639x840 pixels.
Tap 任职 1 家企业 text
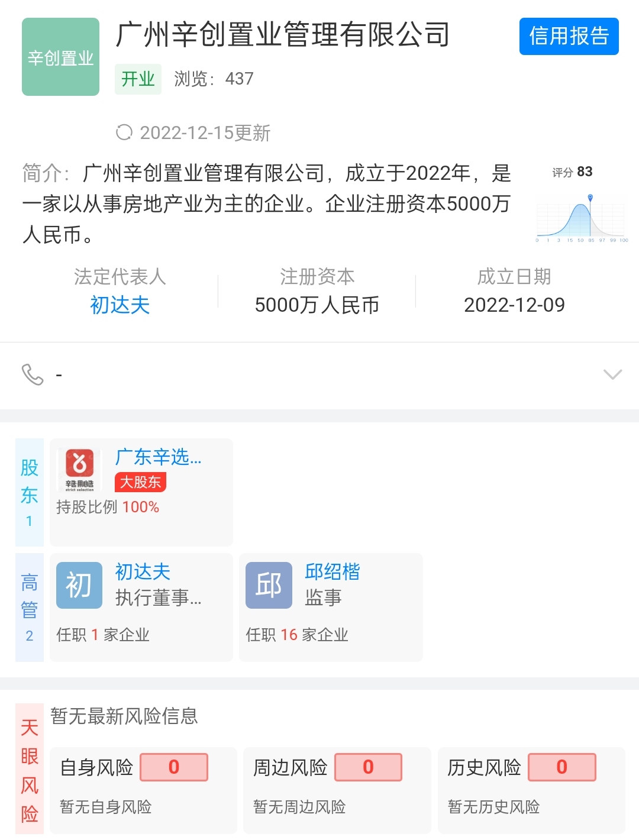[103, 635]
